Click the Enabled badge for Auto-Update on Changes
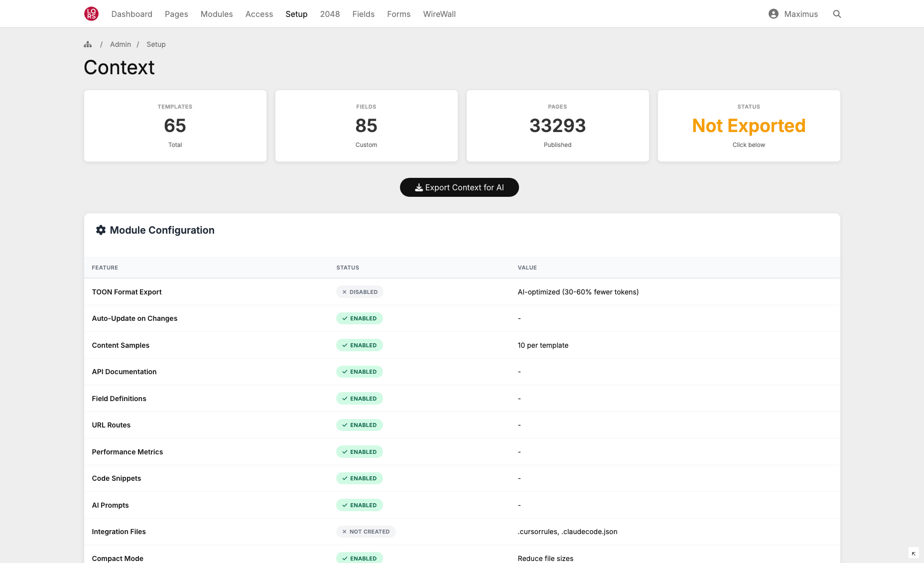Image resolution: width=924 pixels, height=563 pixels. click(x=359, y=318)
